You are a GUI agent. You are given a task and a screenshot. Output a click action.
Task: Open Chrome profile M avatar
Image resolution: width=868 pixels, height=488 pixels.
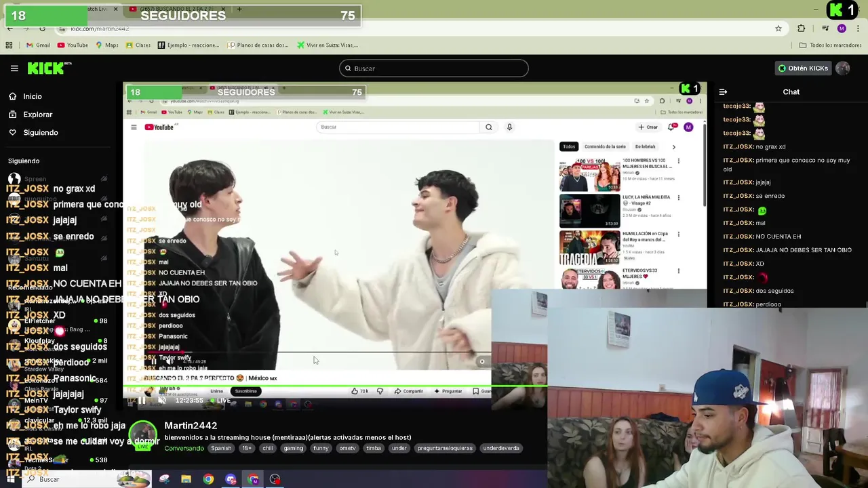(842, 28)
